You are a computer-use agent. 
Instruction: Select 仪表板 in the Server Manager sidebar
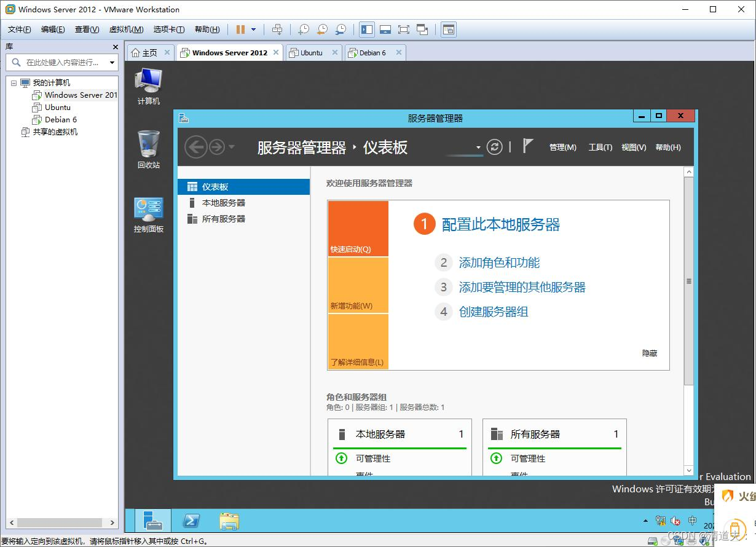tap(244, 187)
